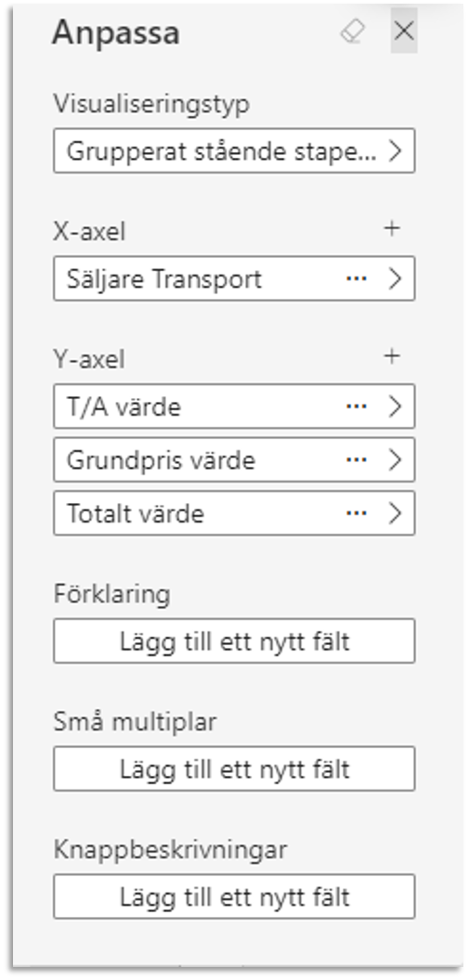Open more options for T/A värde
Viewport: 468px width, 980px height.
click(x=357, y=406)
